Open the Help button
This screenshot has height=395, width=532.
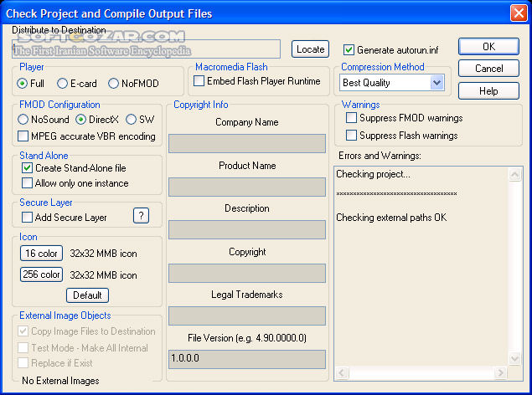point(488,90)
